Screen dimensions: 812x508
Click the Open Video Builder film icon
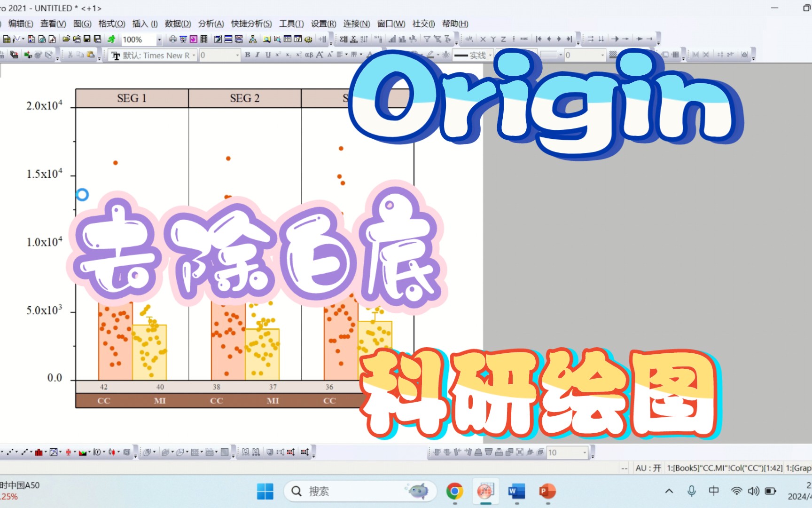[x=204, y=39]
